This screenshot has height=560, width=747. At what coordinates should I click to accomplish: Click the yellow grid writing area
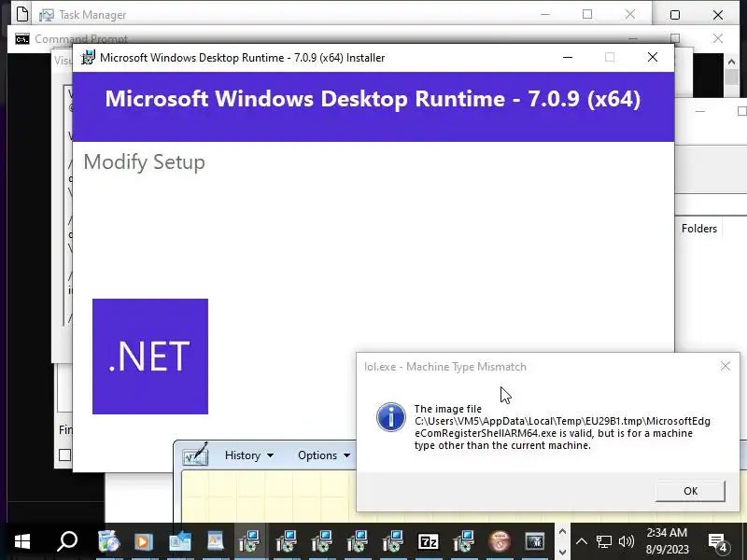tap(267, 496)
